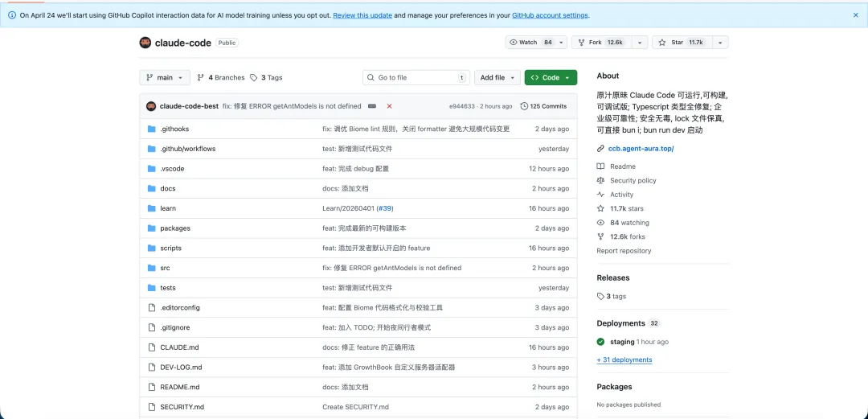Focus the Go to file search box
Viewport: 868px width, 419px height.
[x=416, y=77]
